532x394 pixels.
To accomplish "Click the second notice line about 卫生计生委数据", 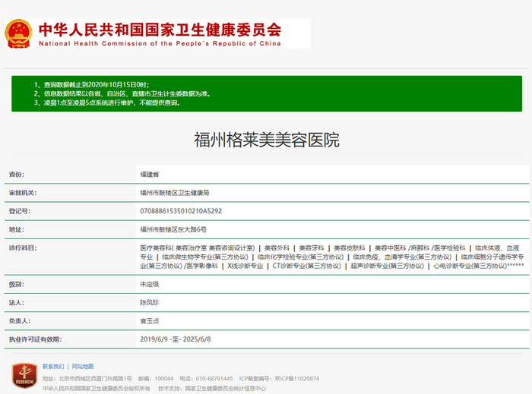I will tap(122, 94).
